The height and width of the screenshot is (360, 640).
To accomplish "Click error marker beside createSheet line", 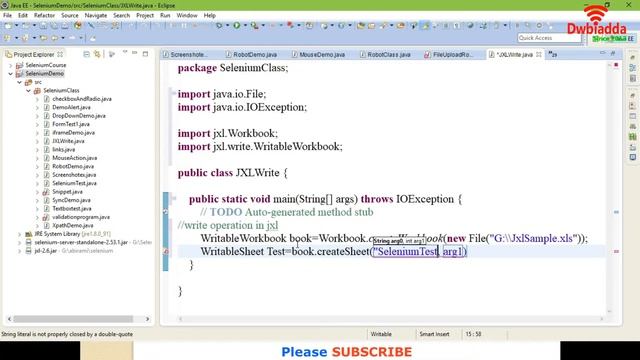I will (166, 251).
